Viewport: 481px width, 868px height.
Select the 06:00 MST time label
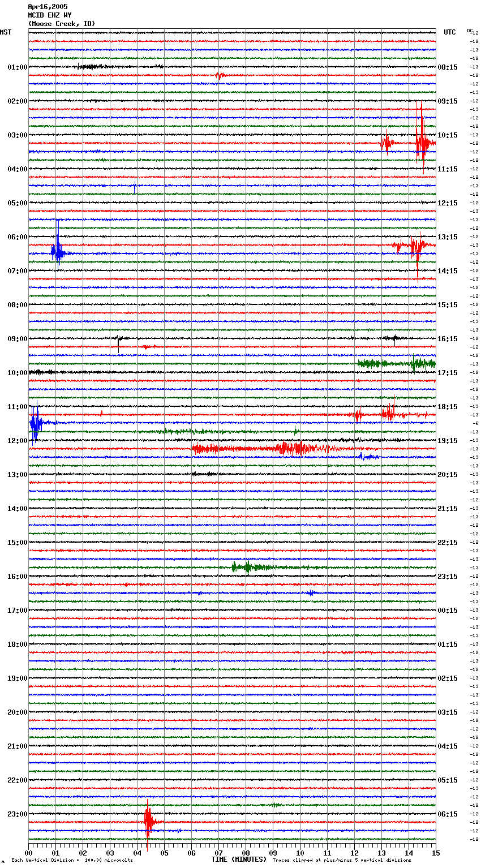point(18,237)
